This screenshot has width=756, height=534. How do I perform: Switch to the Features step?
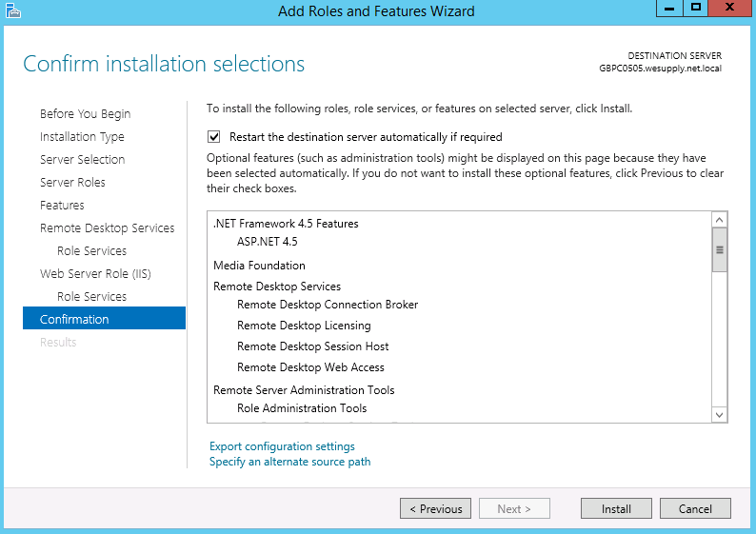click(62, 206)
